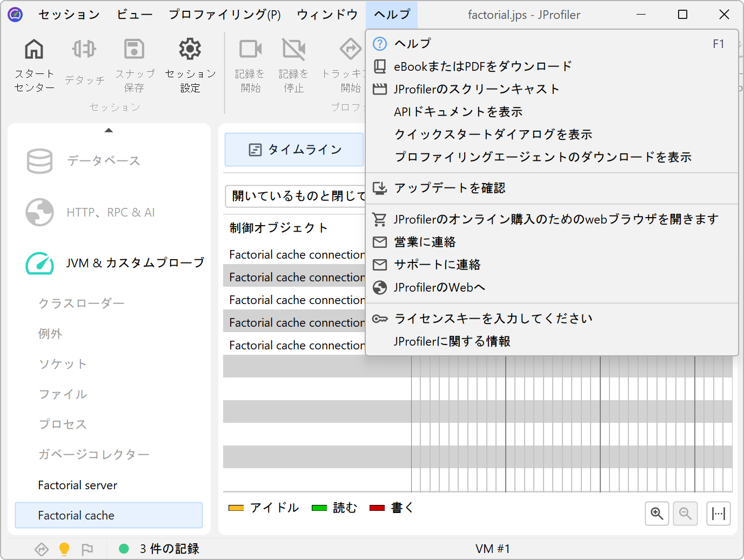Image resolution: width=744 pixels, height=560 pixels.
Task: Open Session Settings gear icon
Action: point(190,50)
